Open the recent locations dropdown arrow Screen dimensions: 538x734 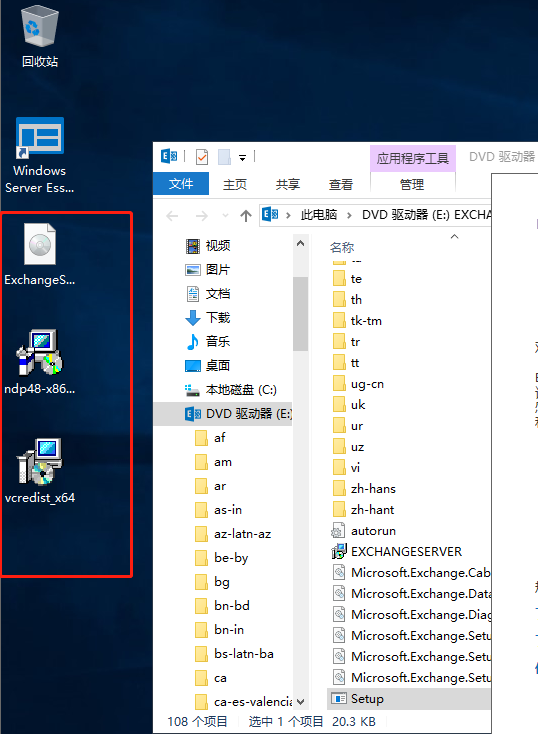coord(225,215)
